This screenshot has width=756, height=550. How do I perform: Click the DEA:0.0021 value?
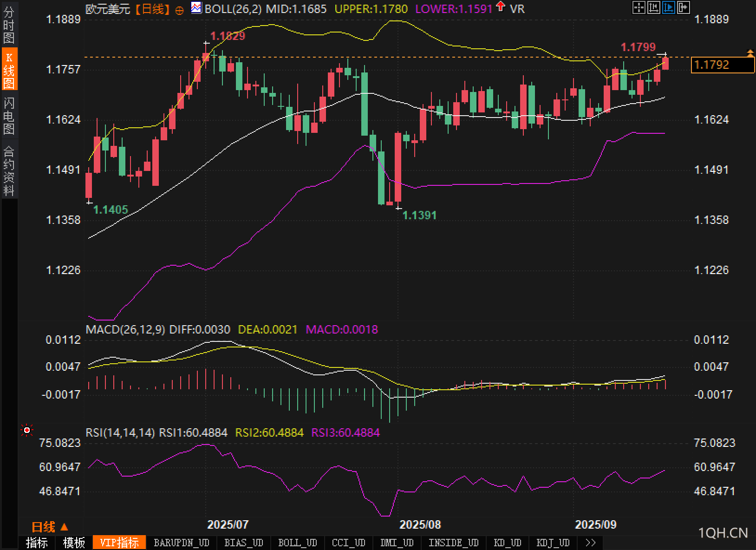[267, 329]
